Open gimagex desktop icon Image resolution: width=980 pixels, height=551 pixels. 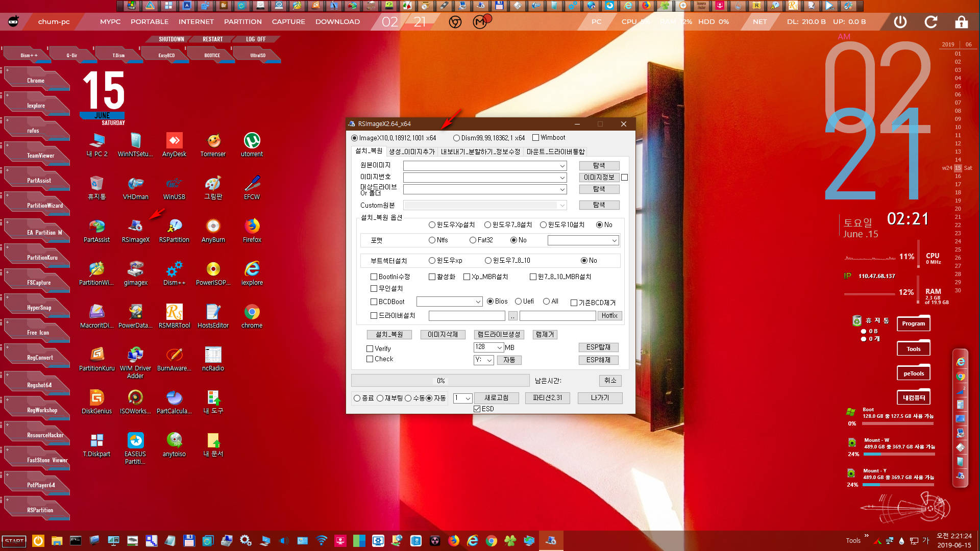(x=135, y=273)
